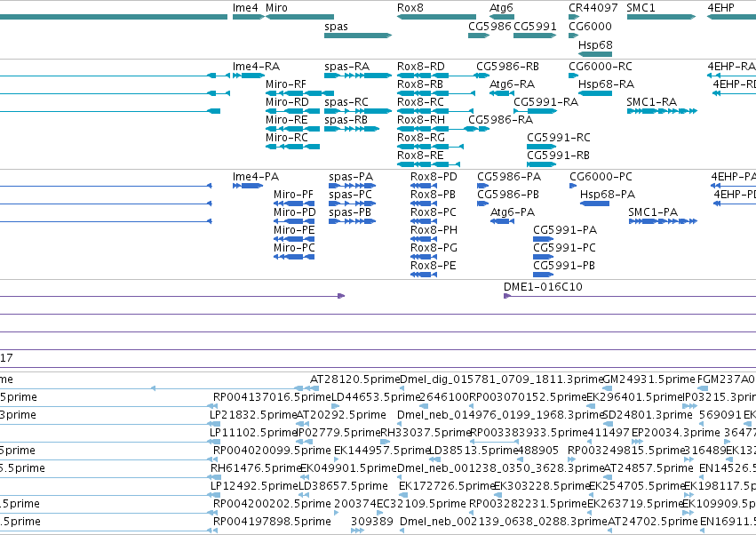Open the Rox8-PD protein label
This screenshot has height=535, width=756.
pyautogui.click(x=434, y=177)
